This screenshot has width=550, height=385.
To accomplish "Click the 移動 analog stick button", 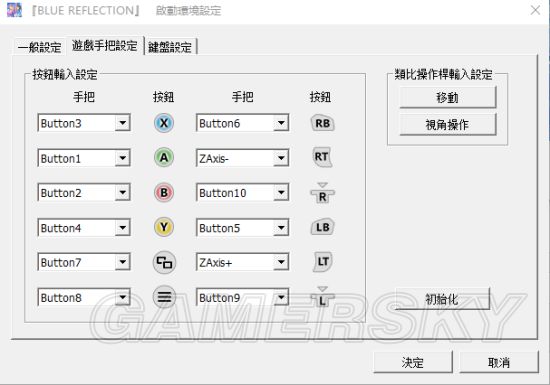I will pyautogui.click(x=448, y=97).
